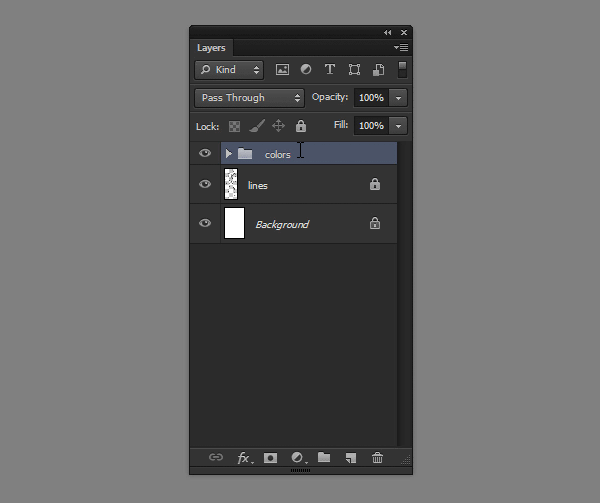Screen dimensions: 600x503
Task: Click the adjustment layer filter icon
Action: (x=306, y=70)
